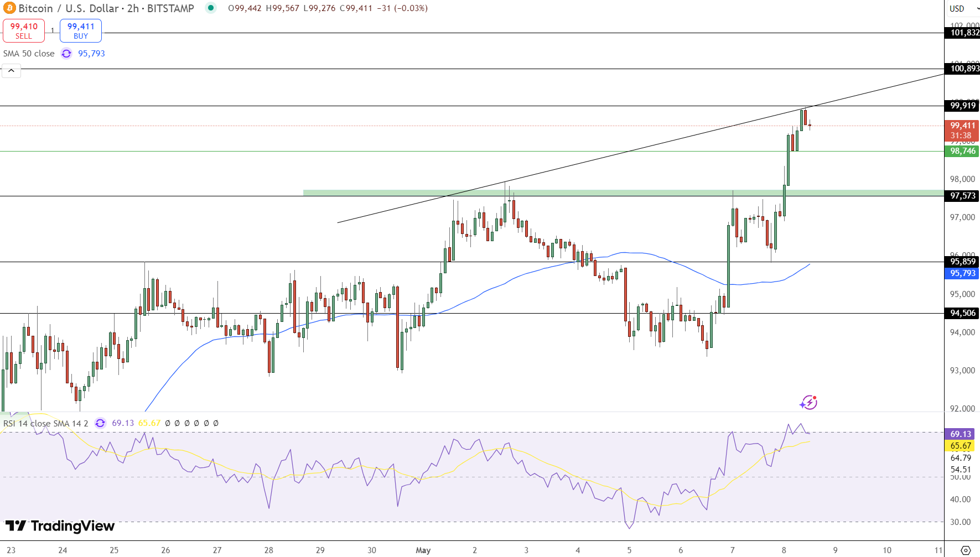Click the 97,573 price level label
The width and height of the screenshot is (980, 557).
click(x=962, y=196)
